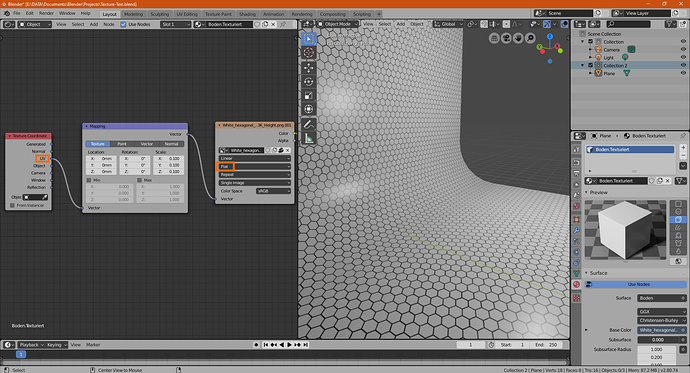Open the Material properties tab icon

tap(576, 285)
